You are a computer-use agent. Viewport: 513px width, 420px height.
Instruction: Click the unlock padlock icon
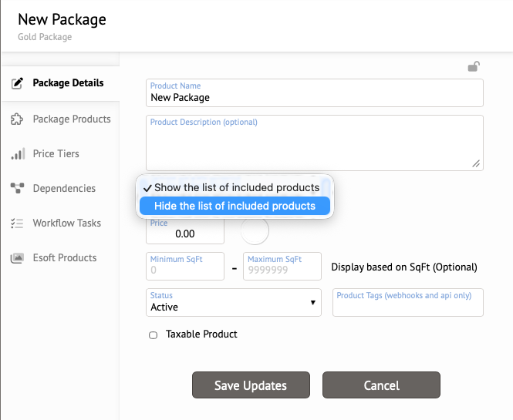click(474, 66)
